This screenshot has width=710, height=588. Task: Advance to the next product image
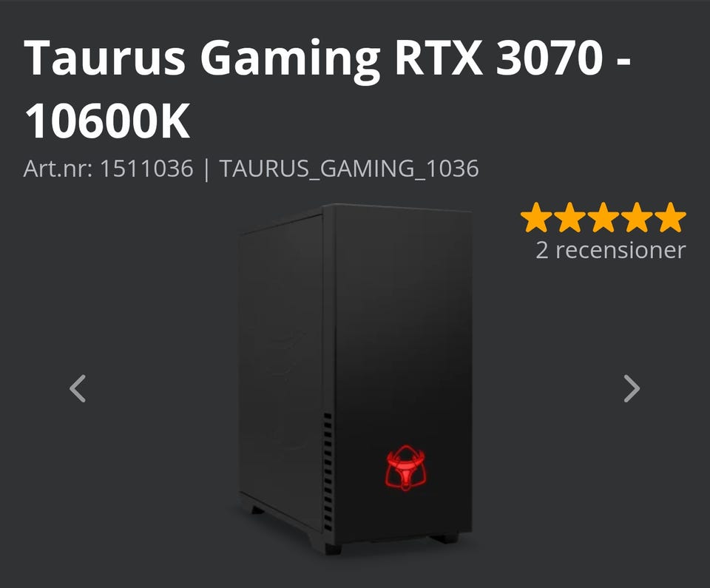(632, 388)
